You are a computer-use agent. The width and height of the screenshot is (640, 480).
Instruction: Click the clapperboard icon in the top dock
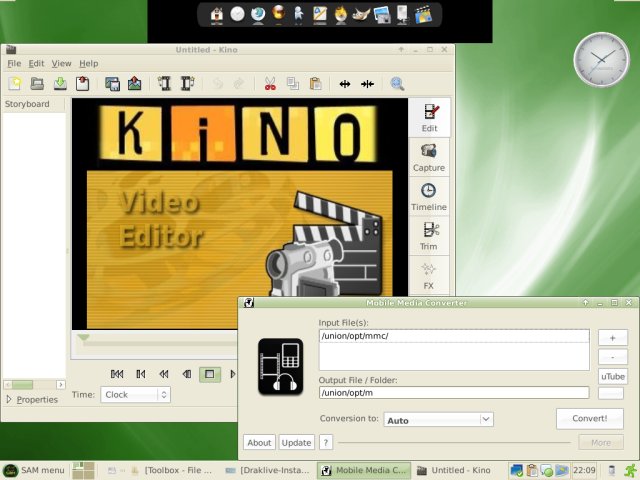[x=423, y=14]
